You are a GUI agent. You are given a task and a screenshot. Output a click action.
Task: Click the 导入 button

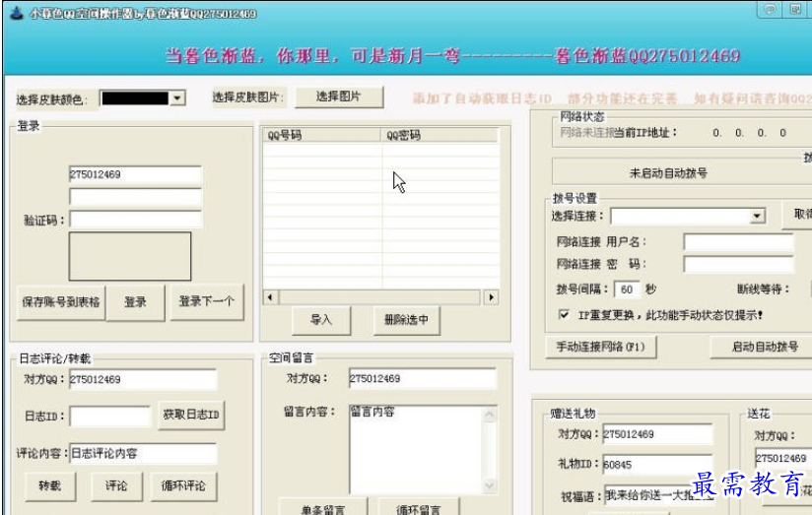pos(321,320)
